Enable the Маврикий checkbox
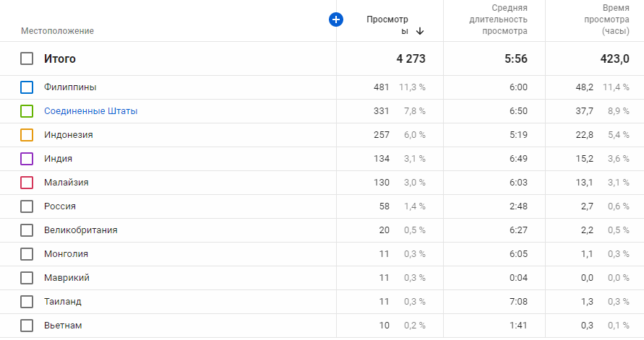The height and width of the screenshot is (340, 644). click(27, 278)
